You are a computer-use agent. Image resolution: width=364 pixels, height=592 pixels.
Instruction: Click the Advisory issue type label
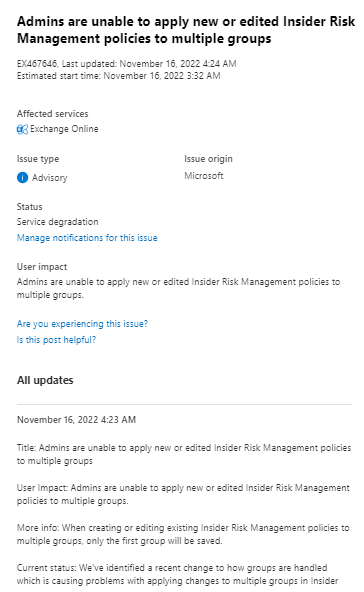(x=49, y=178)
